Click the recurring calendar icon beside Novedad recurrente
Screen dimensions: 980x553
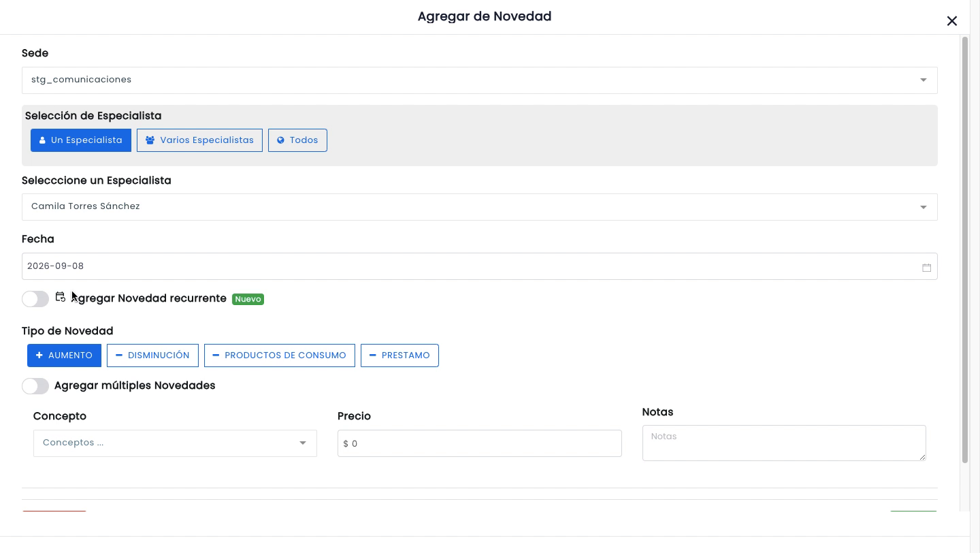tap(61, 297)
